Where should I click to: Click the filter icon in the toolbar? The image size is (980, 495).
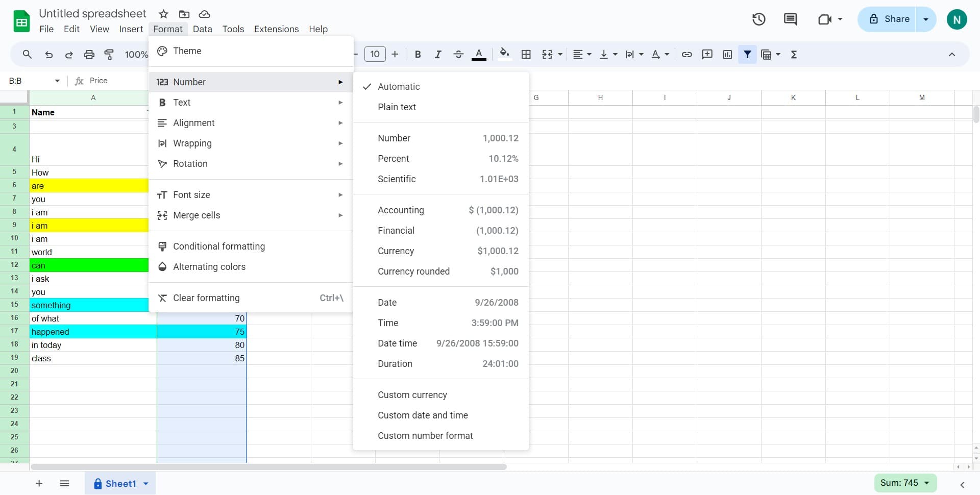748,54
